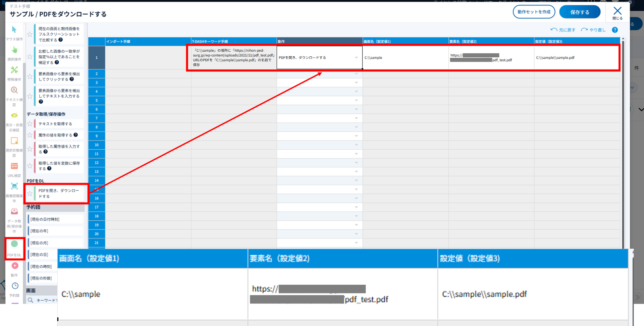The height and width of the screenshot is (326, 644).
Task: Click the 動作セットを作成 button
Action: point(534,12)
